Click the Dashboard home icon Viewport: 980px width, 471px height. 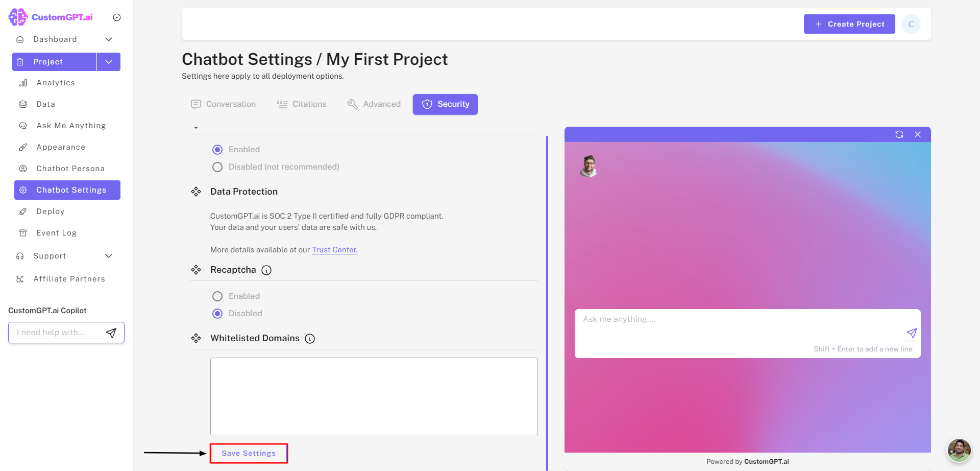click(20, 39)
